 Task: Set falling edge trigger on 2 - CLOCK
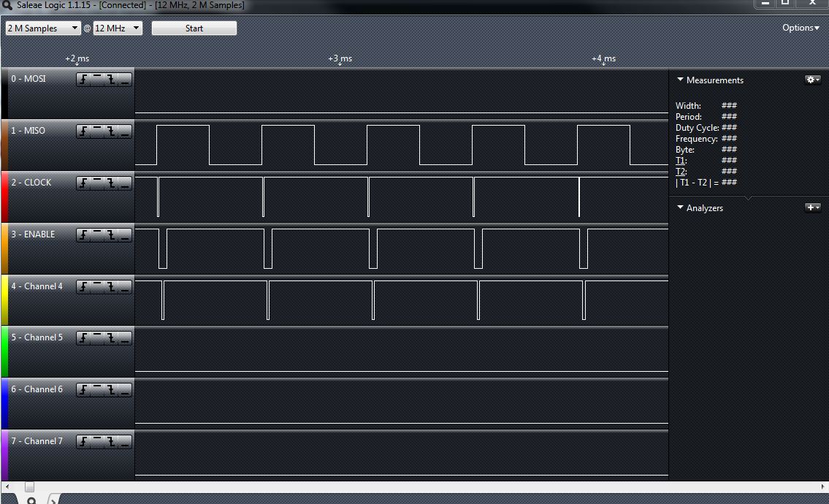coord(111,183)
